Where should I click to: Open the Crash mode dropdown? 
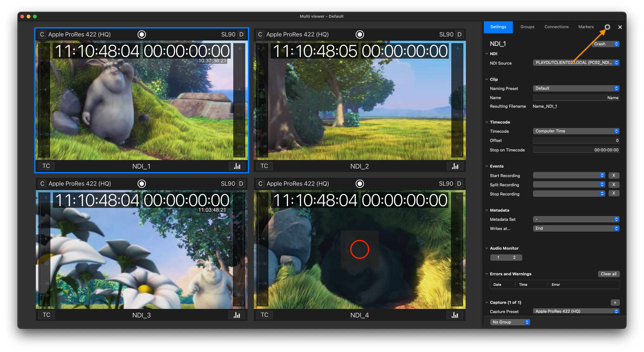tap(606, 44)
